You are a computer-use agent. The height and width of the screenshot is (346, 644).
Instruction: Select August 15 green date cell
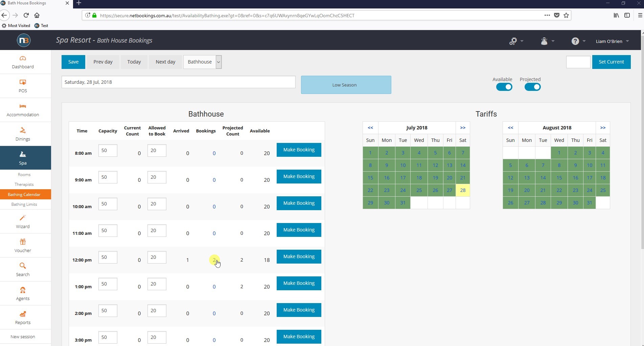(x=559, y=178)
